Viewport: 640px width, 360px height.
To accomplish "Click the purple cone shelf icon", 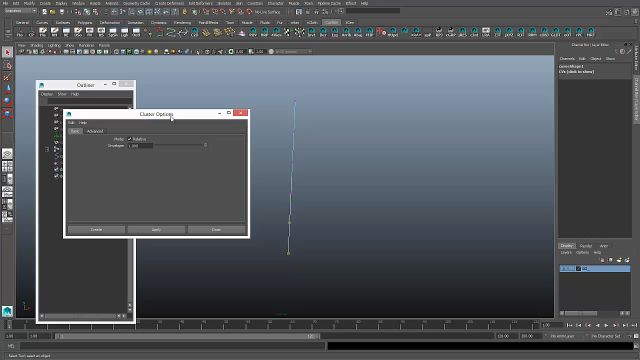I will coord(241,32).
